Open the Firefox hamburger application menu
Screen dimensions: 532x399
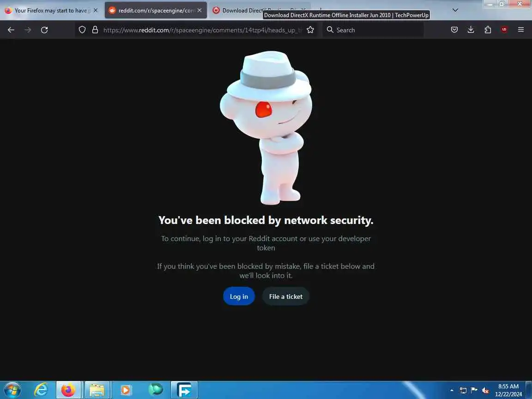[521, 30]
